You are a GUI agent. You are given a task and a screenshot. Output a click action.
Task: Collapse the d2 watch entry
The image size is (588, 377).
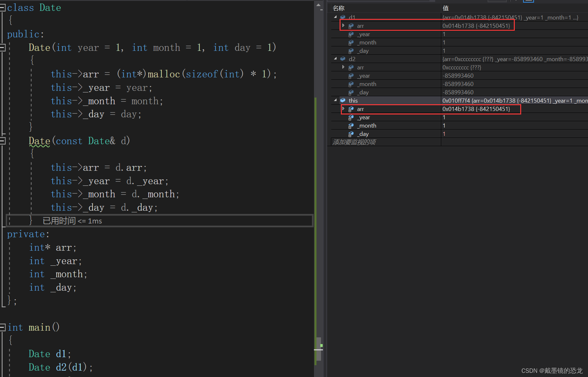[335, 59]
